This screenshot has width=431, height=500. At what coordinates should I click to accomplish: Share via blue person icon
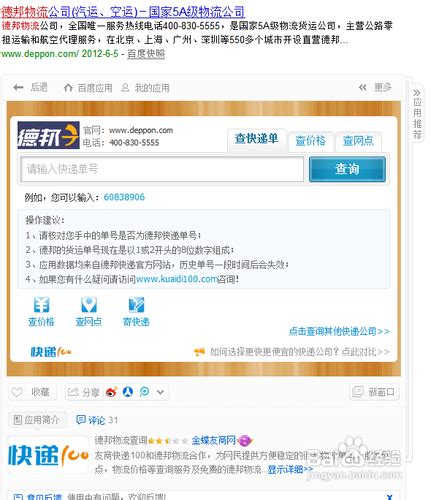pyautogui.click(x=128, y=392)
